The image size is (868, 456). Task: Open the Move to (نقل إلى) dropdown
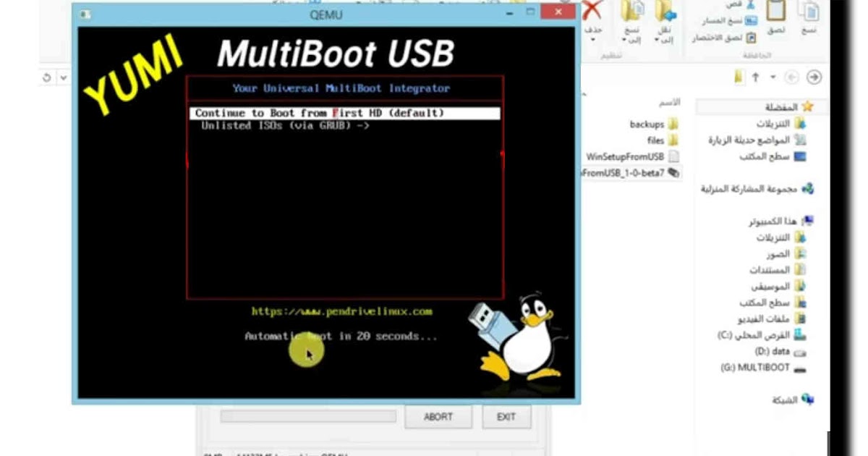tap(658, 41)
